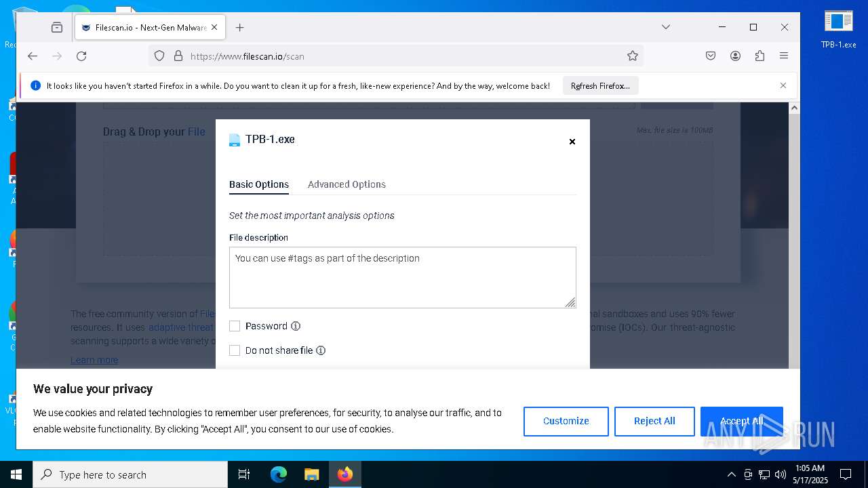Viewport: 868px width, 488px height.
Task: Click the Firefox taskbar icon
Action: 344,474
